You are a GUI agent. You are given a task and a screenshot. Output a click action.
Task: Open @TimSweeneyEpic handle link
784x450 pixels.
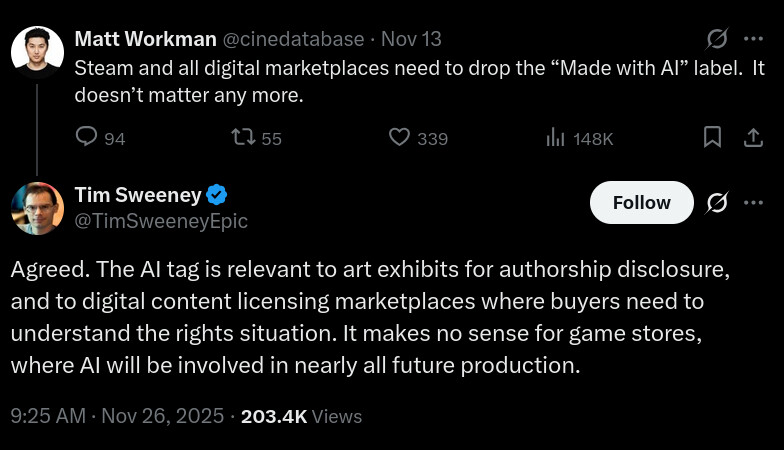[161, 220]
